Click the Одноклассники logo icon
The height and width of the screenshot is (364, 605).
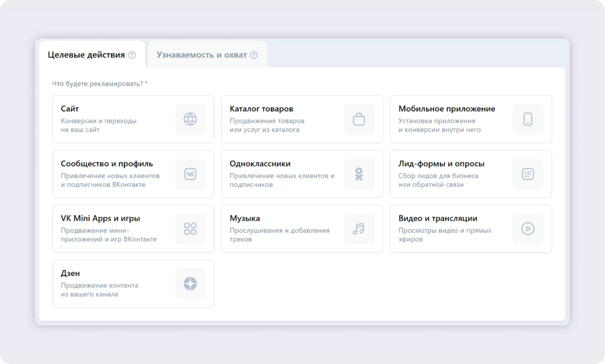coord(359,174)
